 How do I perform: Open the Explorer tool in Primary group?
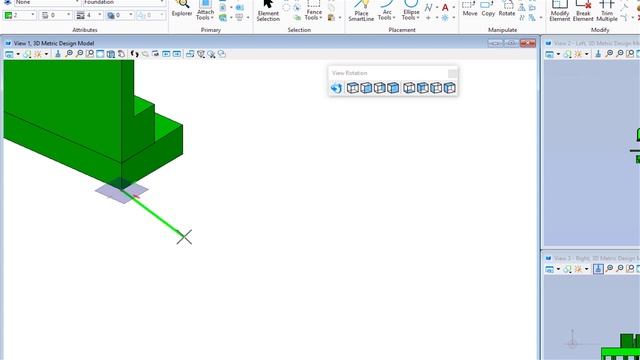182,8
